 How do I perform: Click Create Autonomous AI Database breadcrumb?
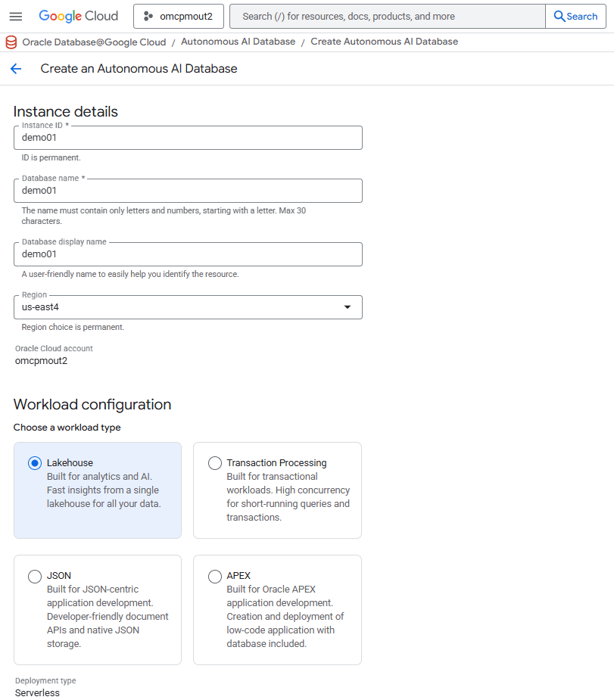tap(384, 42)
